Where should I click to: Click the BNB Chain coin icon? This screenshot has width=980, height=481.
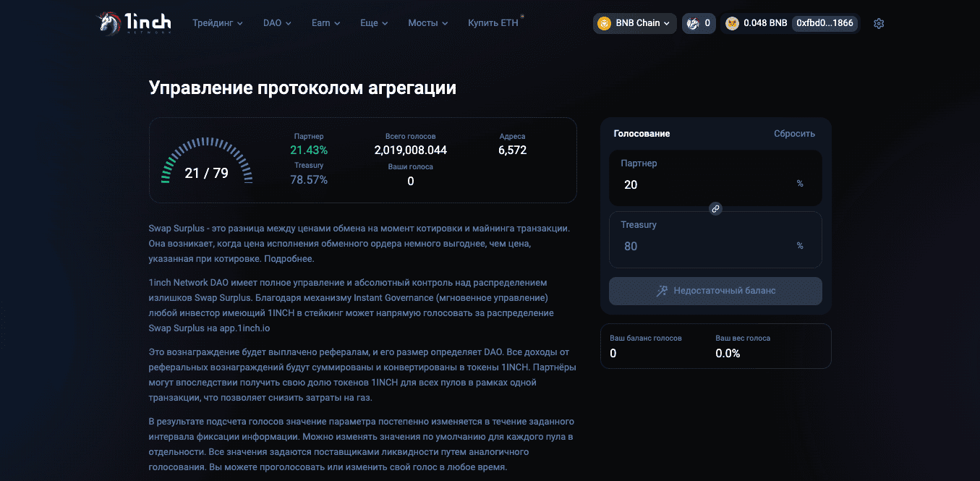click(604, 23)
